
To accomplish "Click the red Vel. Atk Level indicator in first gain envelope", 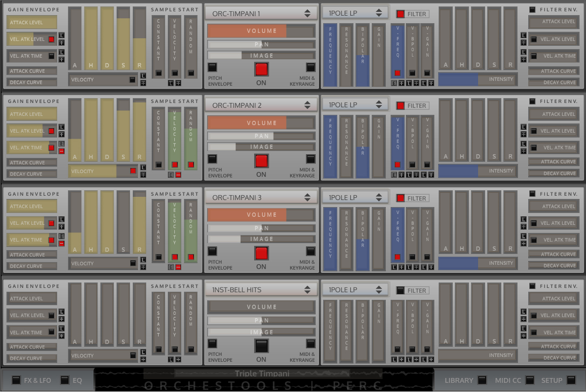I will click(x=51, y=39).
